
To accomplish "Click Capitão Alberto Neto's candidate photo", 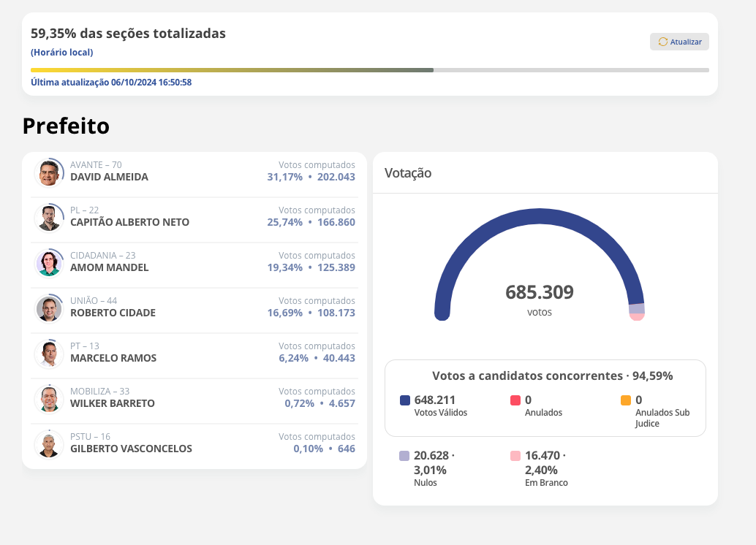I will click(x=49, y=218).
